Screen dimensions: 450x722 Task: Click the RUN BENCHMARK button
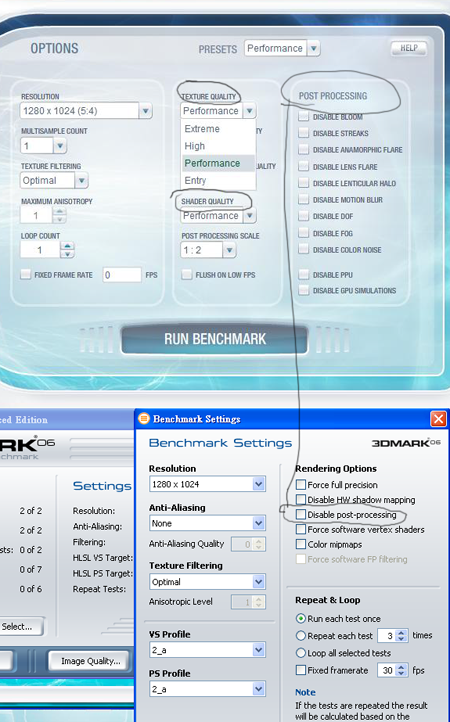click(215, 339)
